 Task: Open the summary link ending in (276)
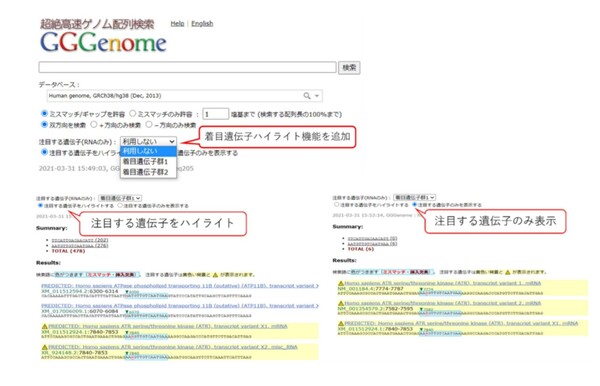pos(80,246)
